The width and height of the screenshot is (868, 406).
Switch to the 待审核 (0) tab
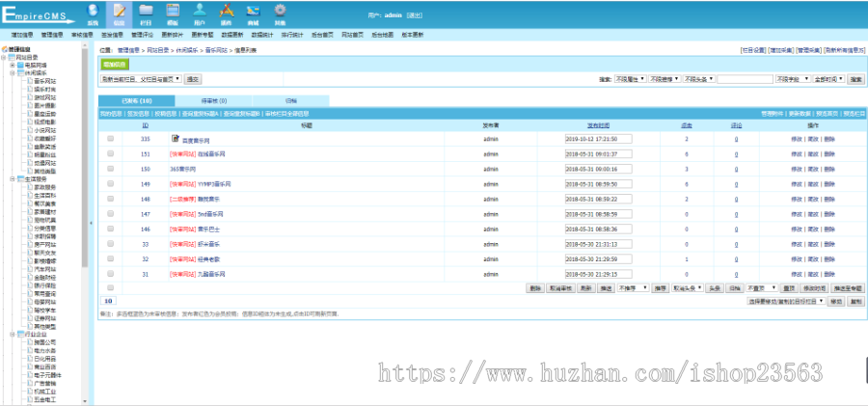click(x=214, y=101)
